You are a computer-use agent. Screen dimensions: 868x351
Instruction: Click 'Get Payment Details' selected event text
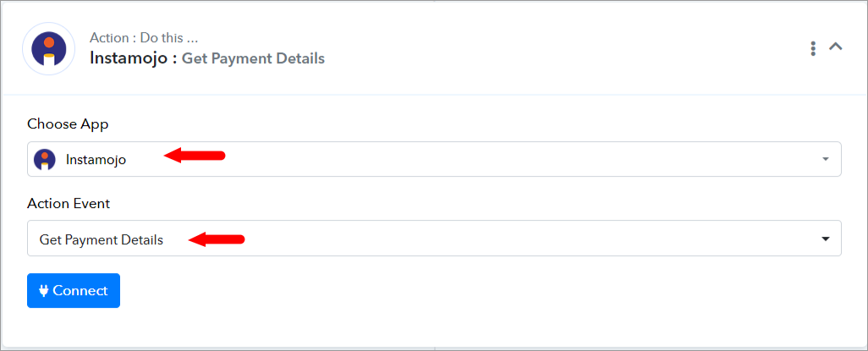tap(102, 239)
